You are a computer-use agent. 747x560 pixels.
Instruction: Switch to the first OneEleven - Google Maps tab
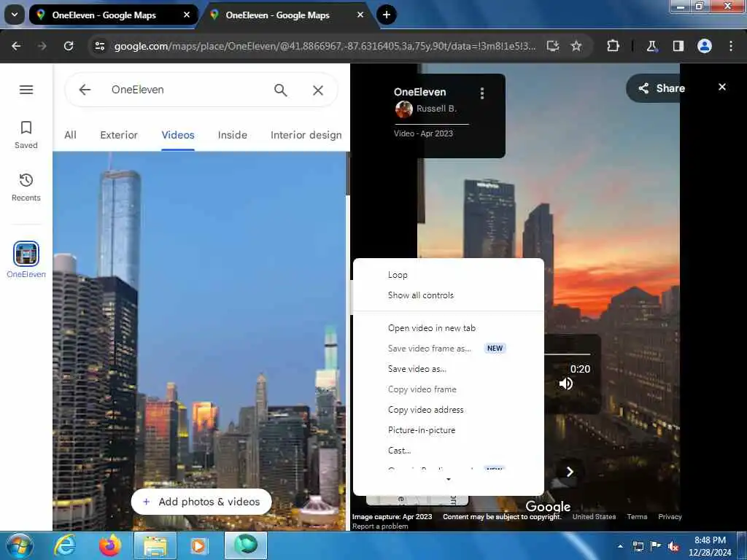113,15
